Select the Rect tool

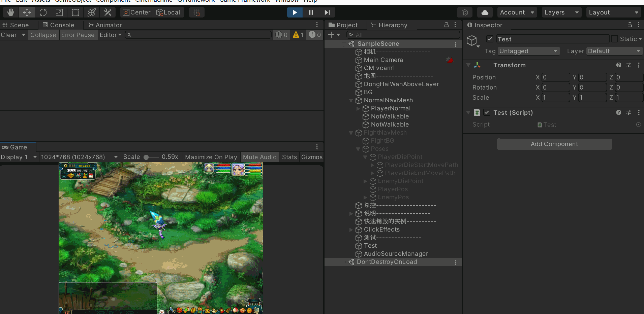tap(75, 12)
